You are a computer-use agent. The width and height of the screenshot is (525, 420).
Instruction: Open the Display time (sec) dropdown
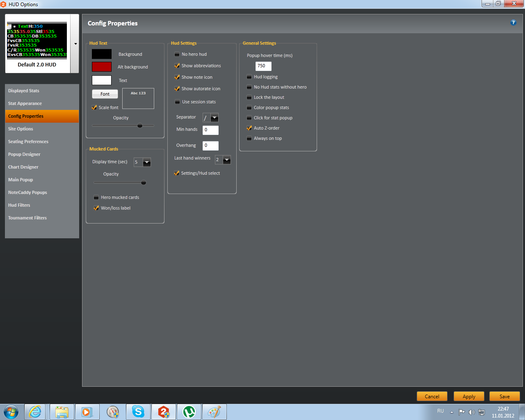pyautogui.click(x=147, y=162)
